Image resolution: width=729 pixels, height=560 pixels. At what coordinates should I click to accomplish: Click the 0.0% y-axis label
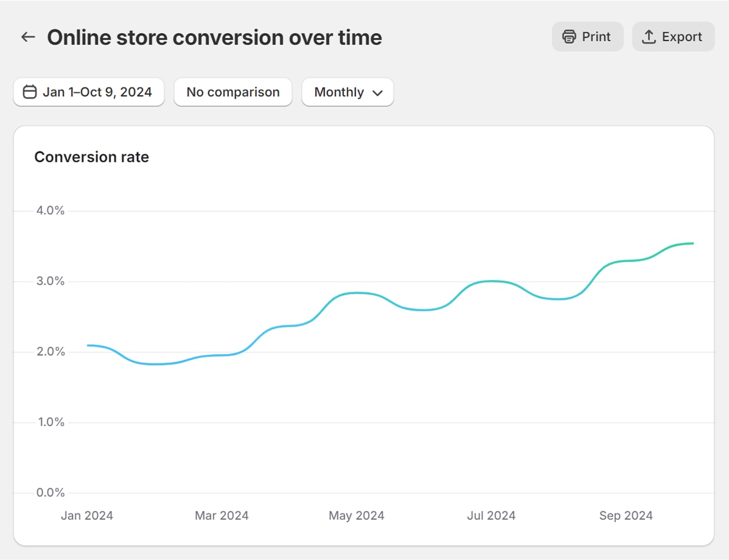pos(49,493)
